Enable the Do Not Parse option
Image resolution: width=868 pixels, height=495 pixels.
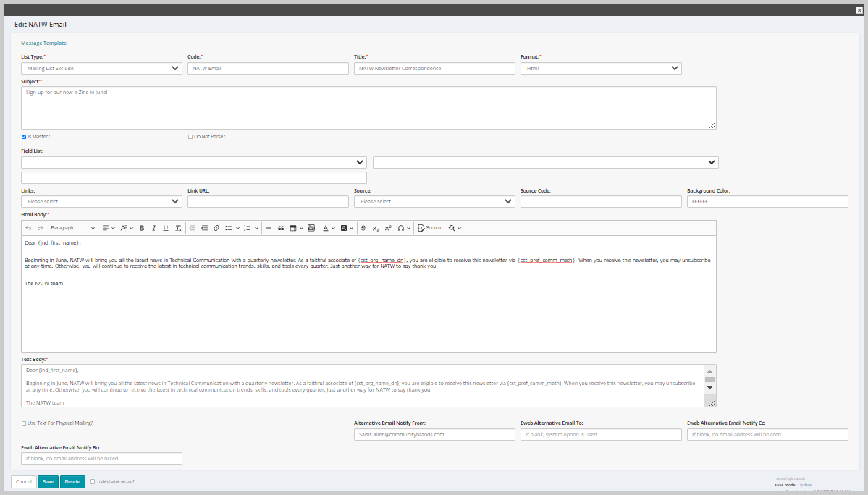coord(190,136)
